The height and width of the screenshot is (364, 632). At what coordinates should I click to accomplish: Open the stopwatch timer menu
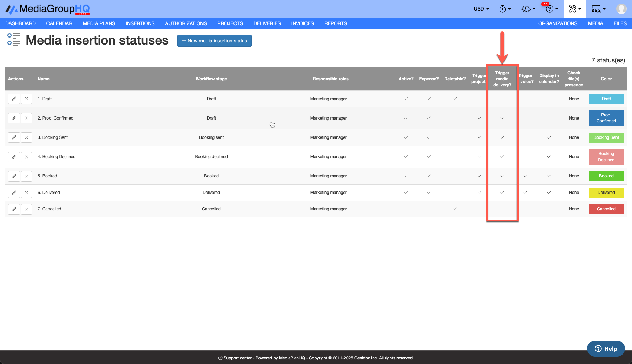(x=505, y=9)
